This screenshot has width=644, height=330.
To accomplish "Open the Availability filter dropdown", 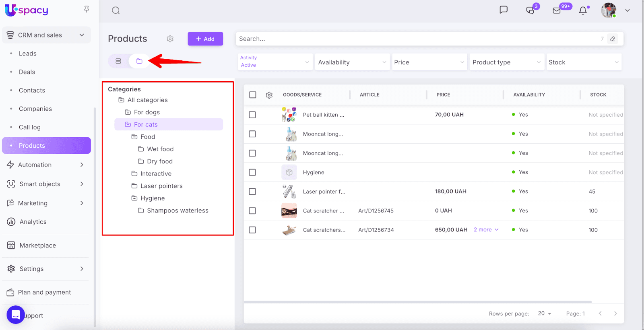I will [x=352, y=62].
